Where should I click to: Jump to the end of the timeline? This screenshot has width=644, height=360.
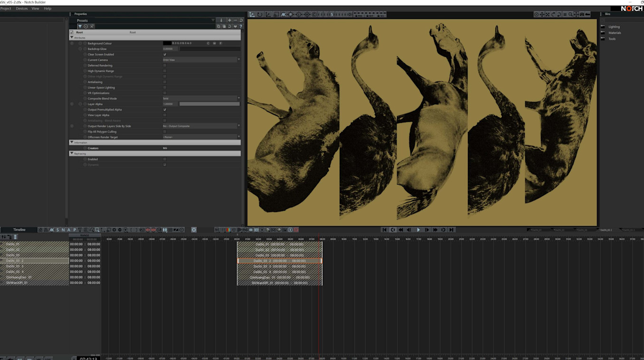click(452, 230)
